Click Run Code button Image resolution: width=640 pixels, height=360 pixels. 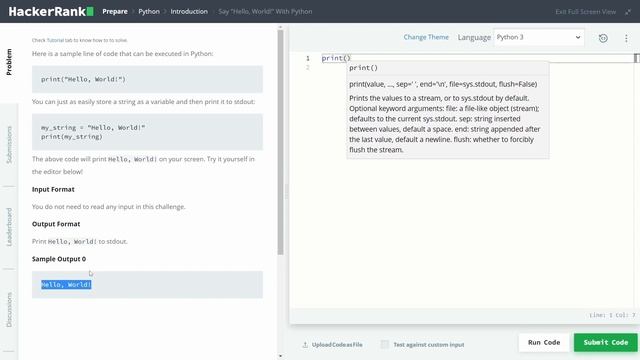(544, 342)
